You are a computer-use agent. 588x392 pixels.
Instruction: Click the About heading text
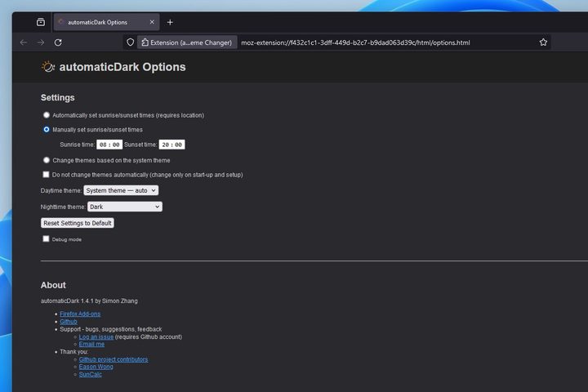[x=53, y=285]
